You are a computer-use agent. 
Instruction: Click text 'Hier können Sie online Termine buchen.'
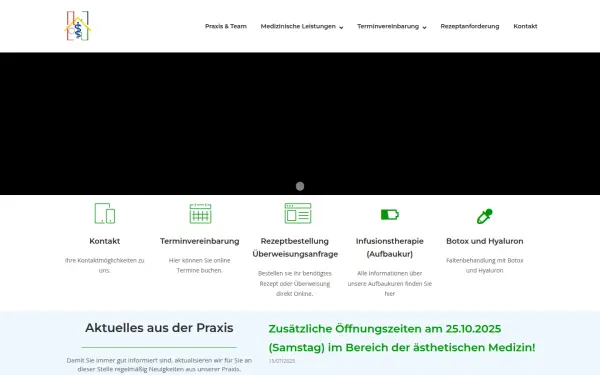[199, 265]
